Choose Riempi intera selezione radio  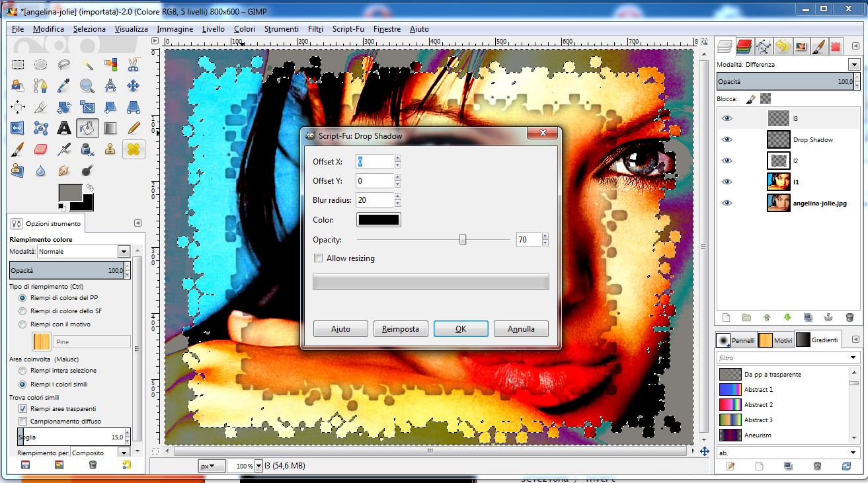click(x=23, y=371)
